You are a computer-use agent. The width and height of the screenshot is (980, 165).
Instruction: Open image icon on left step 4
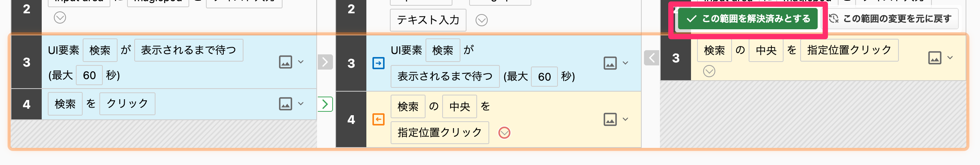click(x=285, y=104)
